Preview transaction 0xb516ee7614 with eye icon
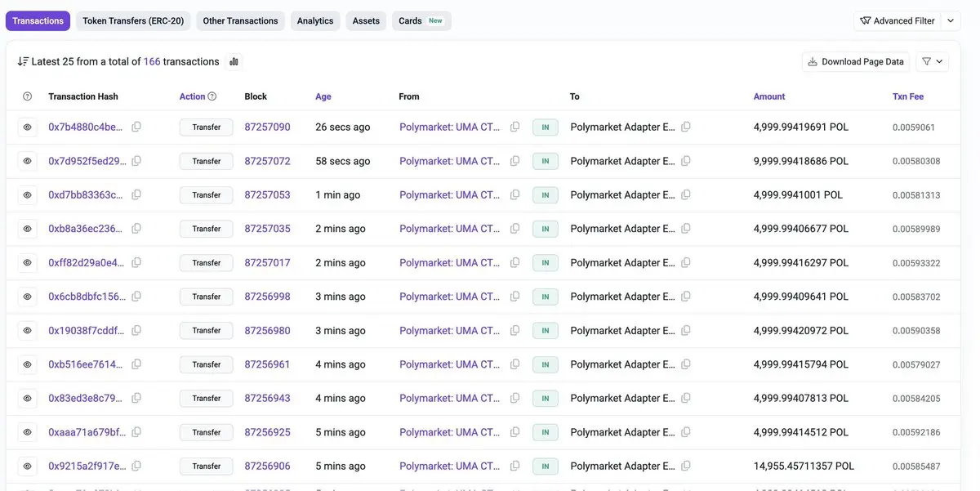The width and height of the screenshot is (980, 491). tap(27, 364)
